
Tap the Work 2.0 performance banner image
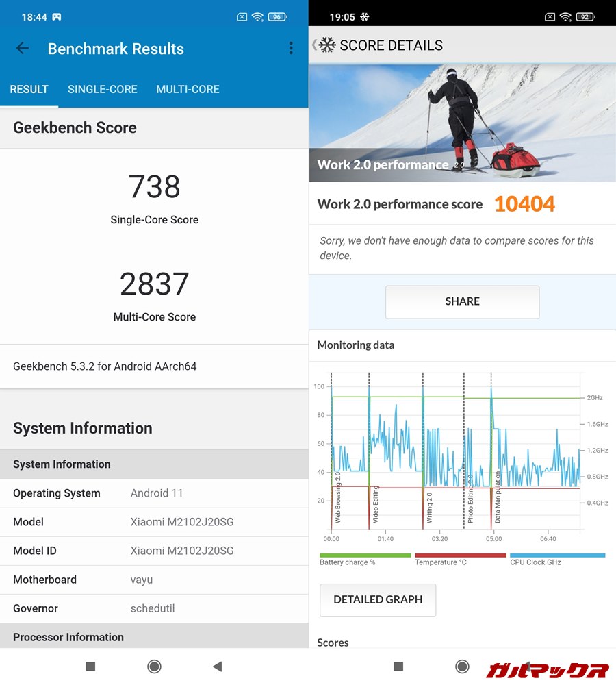(x=462, y=123)
